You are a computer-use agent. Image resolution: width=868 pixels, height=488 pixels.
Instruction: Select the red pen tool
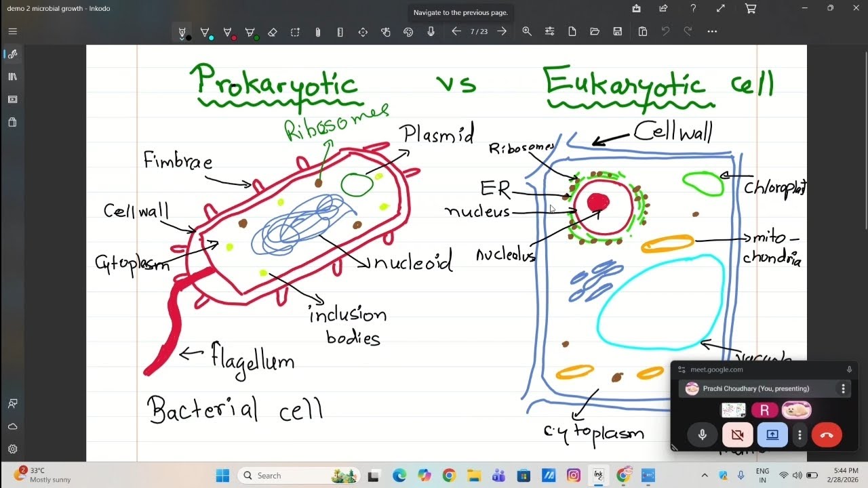pos(229,32)
